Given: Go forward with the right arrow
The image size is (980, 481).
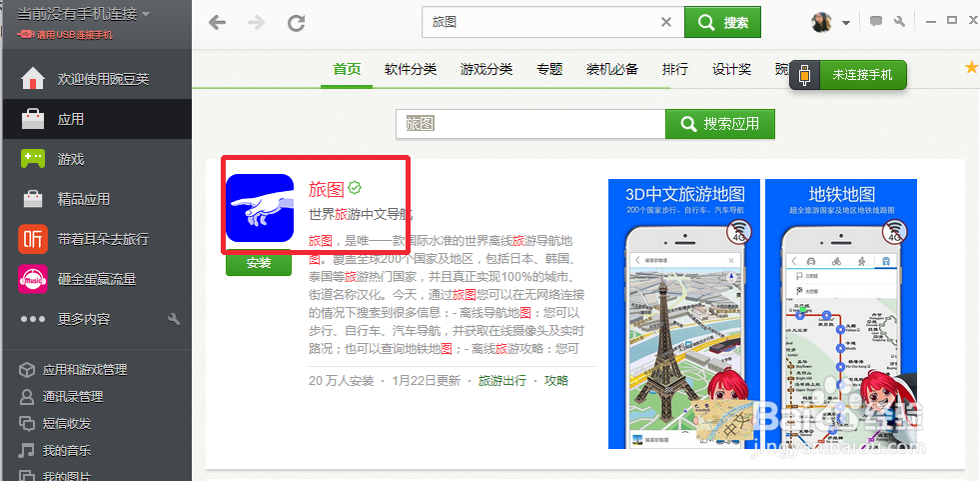Looking at the screenshot, I should coord(257,23).
